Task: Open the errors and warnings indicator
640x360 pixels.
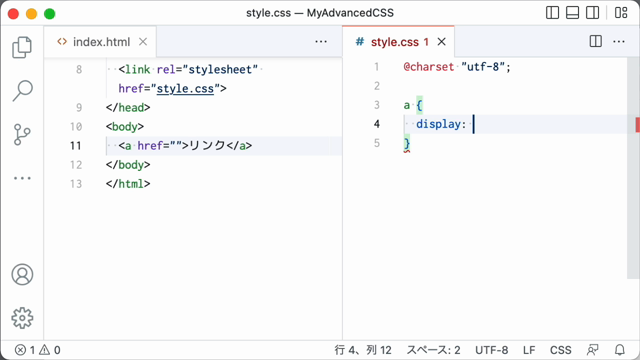Action: tap(38, 350)
